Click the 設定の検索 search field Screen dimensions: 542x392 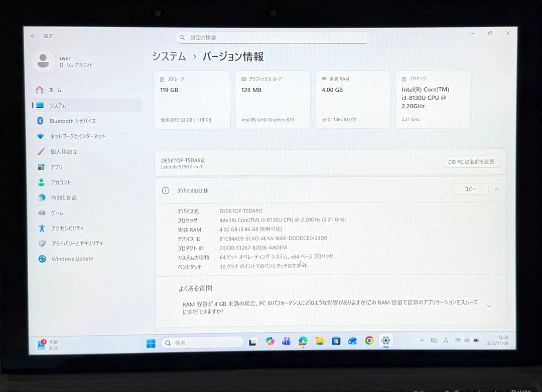tap(273, 37)
